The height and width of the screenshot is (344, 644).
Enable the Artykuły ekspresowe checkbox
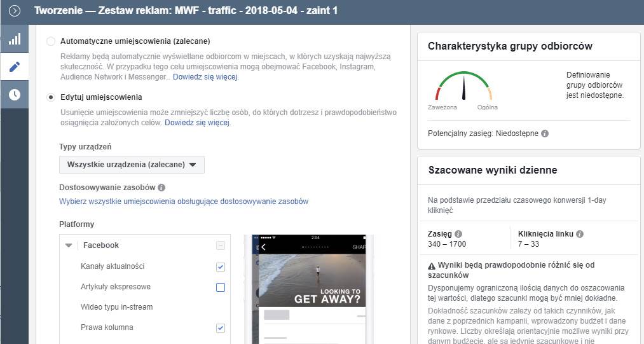pyautogui.click(x=221, y=287)
